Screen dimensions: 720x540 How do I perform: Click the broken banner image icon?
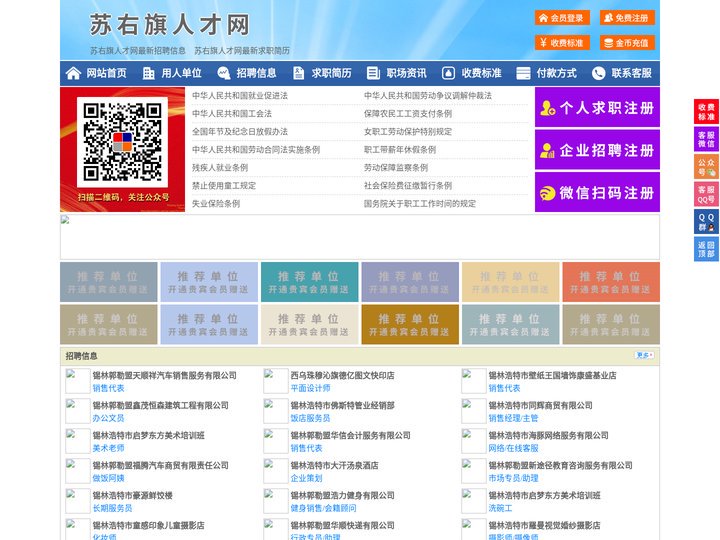(x=65, y=220)
